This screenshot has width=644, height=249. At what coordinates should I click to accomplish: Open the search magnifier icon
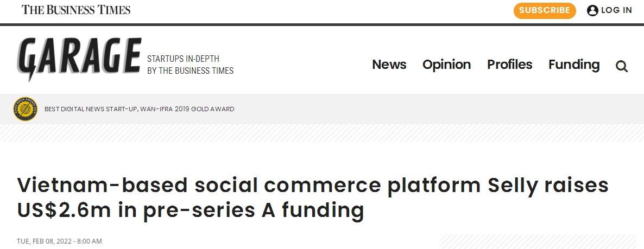[622, 66]
